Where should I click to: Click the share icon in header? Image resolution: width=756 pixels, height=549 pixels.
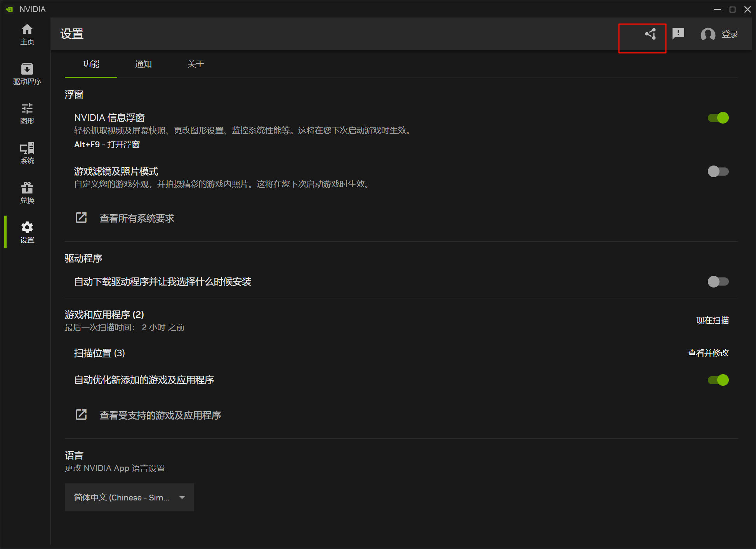tap(650, 34)
